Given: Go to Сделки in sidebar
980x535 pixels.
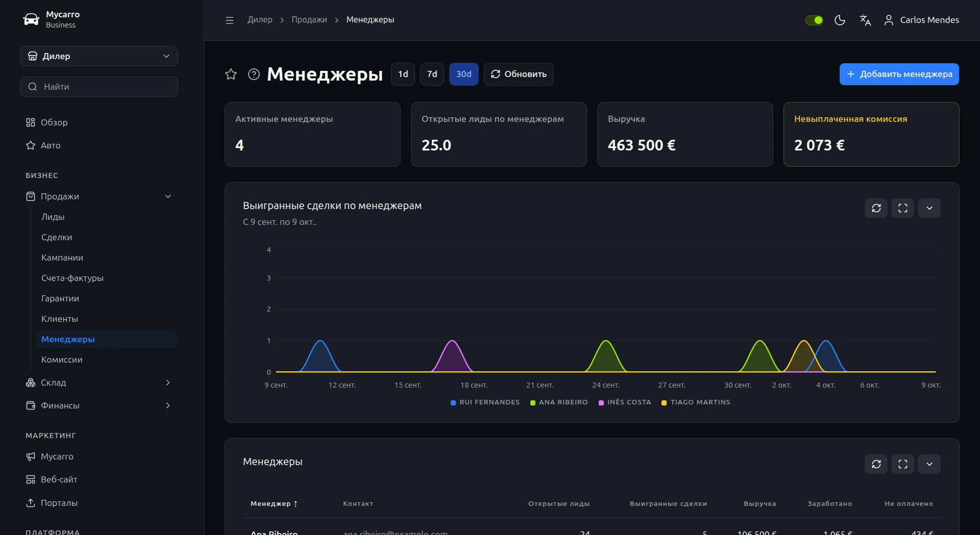Looking at the screenshot, I should pos(57,237).
